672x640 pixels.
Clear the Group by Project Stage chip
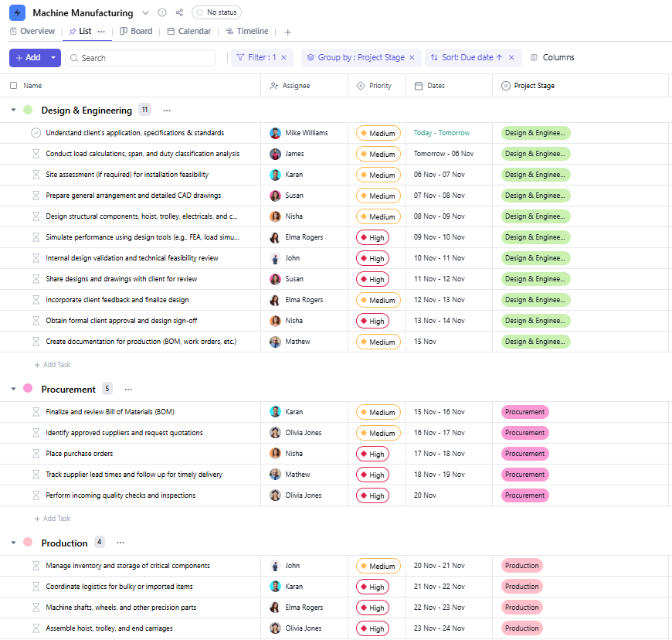(x=412, y=57)
